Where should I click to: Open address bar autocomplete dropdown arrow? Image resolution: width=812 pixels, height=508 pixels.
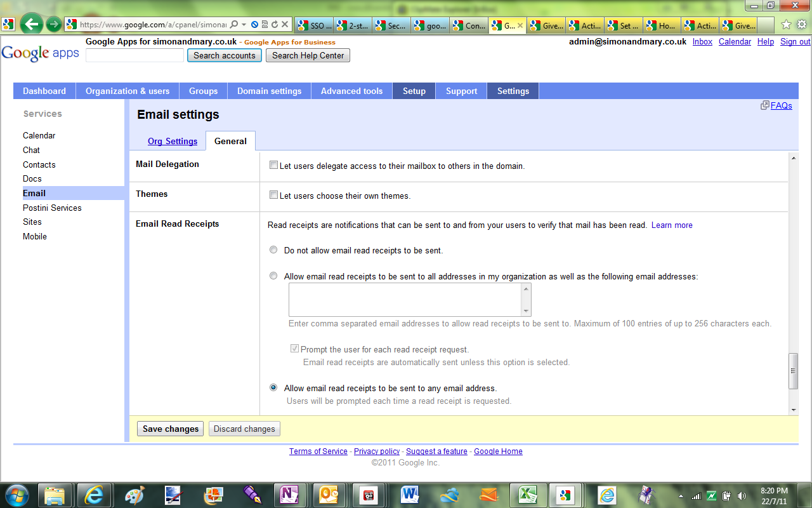pyautogui.click(x=244, y=25)
